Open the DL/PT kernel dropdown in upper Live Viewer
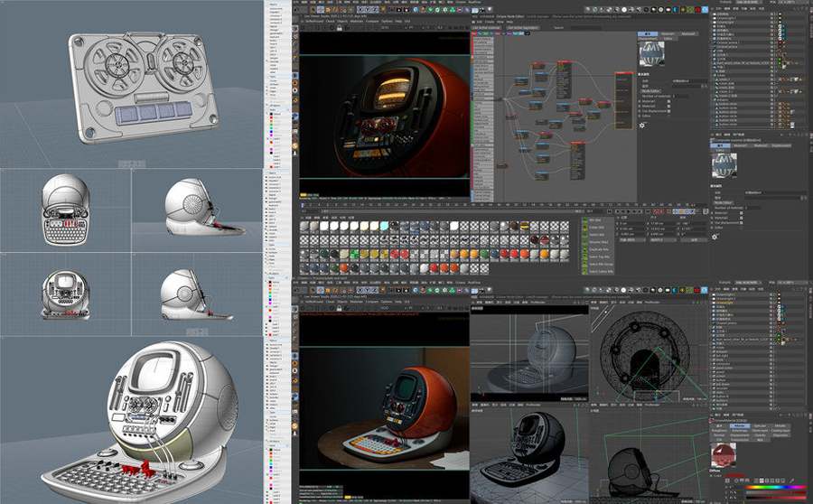813x504 pixels. pos(416,28)
